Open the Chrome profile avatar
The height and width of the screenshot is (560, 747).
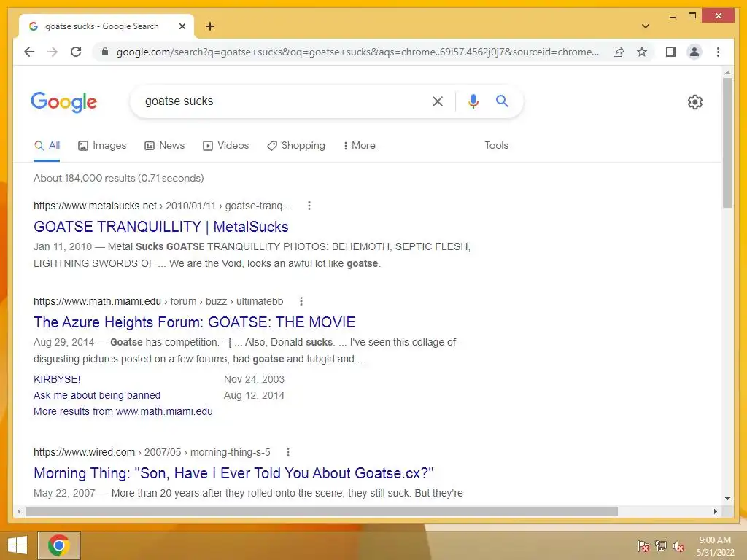694,52
